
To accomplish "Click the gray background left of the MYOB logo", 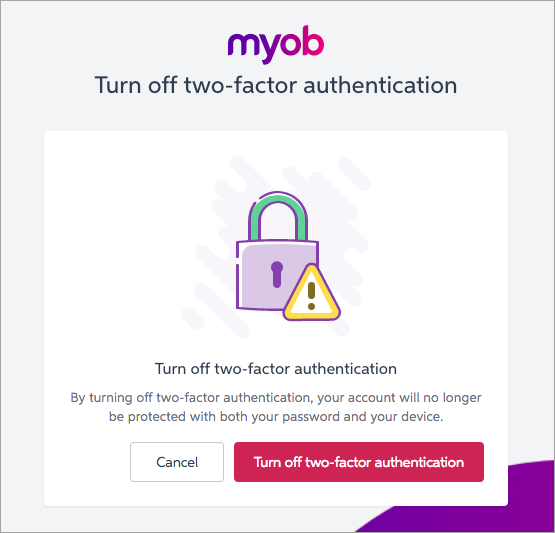I will pyautogui.click(x=113, y=44).
